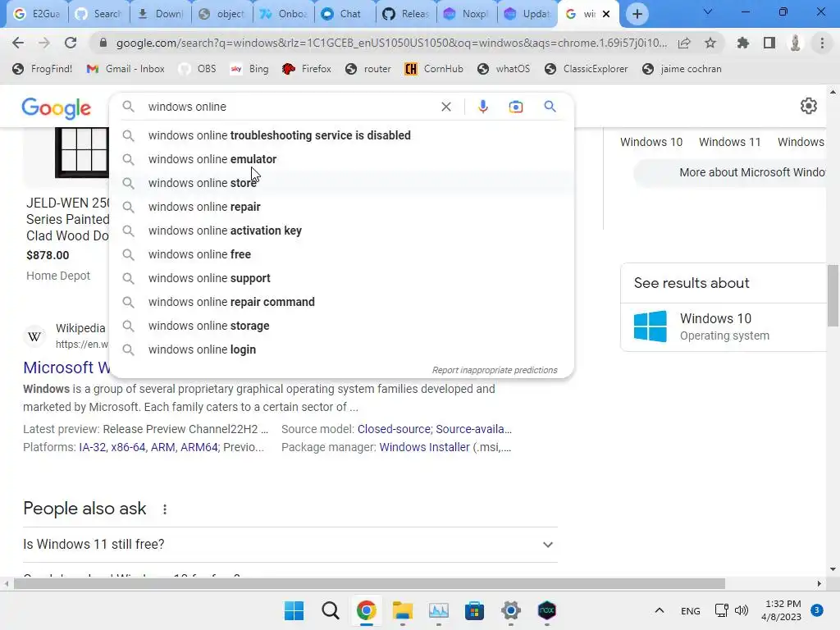
Task: Click the Windows 10 chip
Action: (651, 142)
